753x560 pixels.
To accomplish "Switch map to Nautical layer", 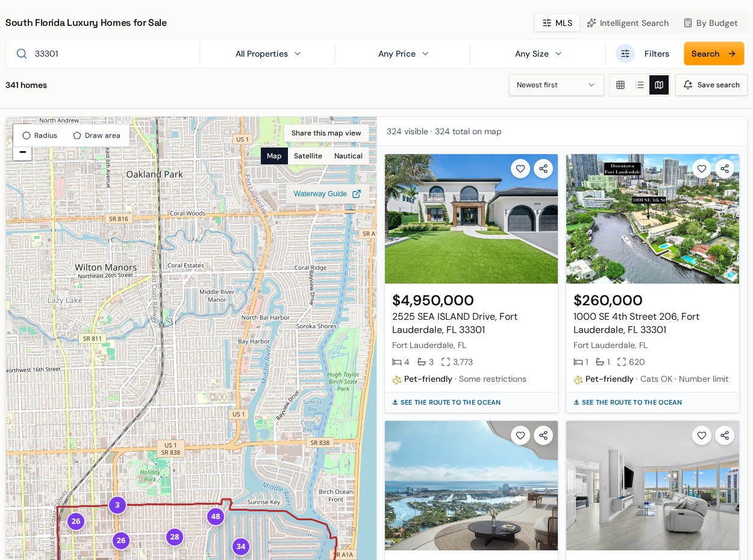I will click(348, 156).
